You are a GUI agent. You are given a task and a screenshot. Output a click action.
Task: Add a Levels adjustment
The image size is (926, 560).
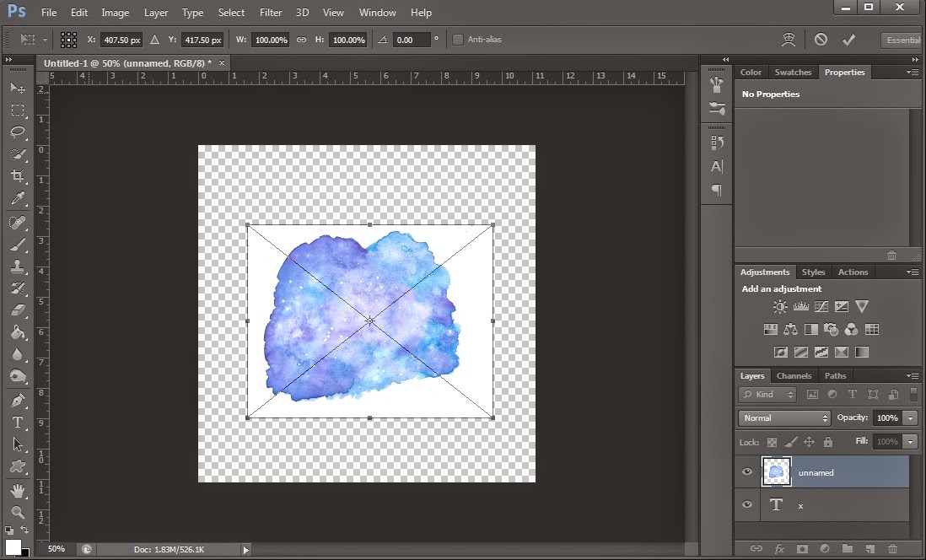pos(801,307)
